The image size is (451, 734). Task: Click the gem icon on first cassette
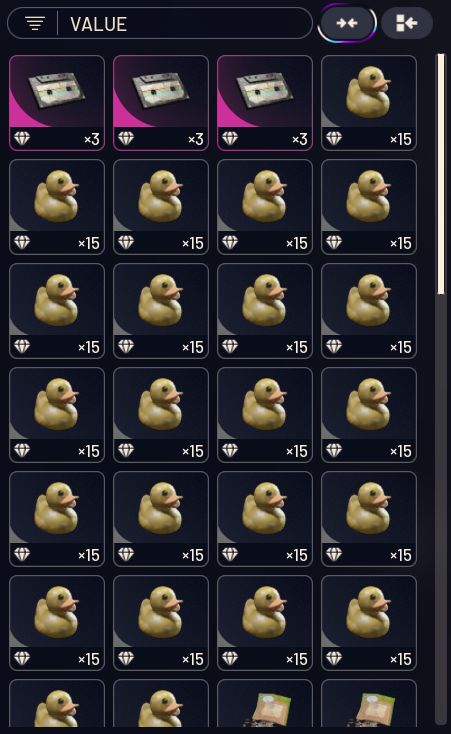[x=22, y=139]
